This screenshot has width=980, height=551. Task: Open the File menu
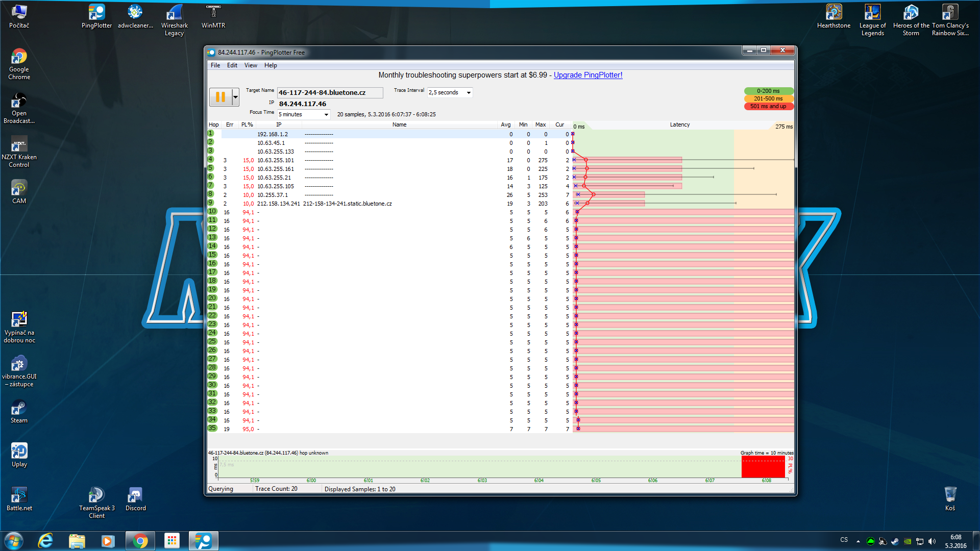coord(215,65)
